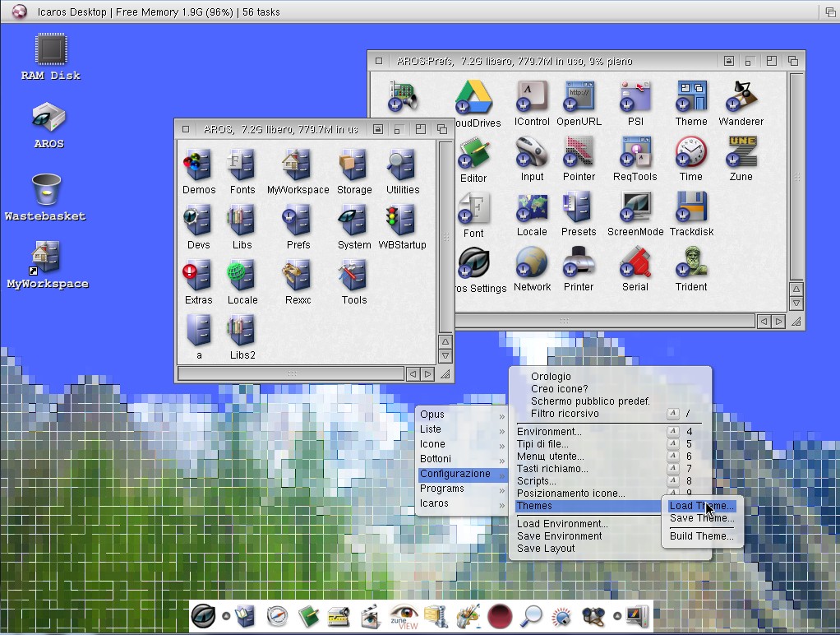Toggle Creo icone? menu option

(x=559, y=389)
